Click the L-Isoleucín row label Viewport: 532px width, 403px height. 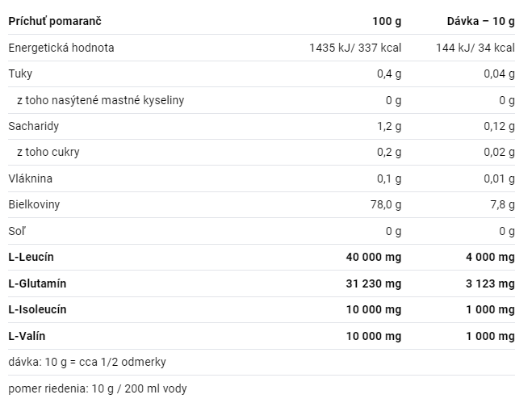pyautogui.click(x=37, y=309)
